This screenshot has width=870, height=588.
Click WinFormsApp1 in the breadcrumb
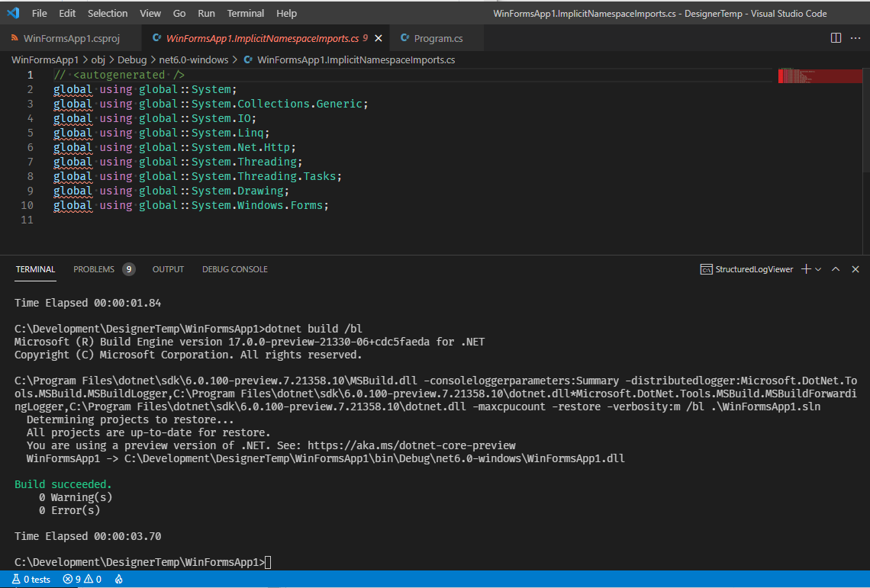tap(45, 60)
